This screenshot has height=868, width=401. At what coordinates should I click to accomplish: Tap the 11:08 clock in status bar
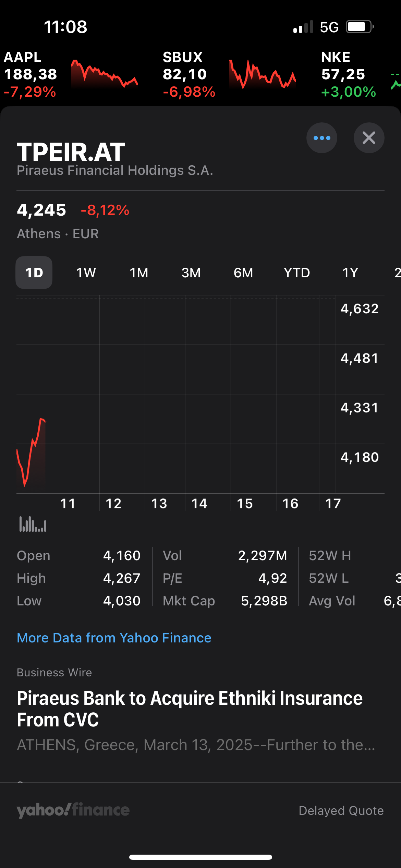65,27
